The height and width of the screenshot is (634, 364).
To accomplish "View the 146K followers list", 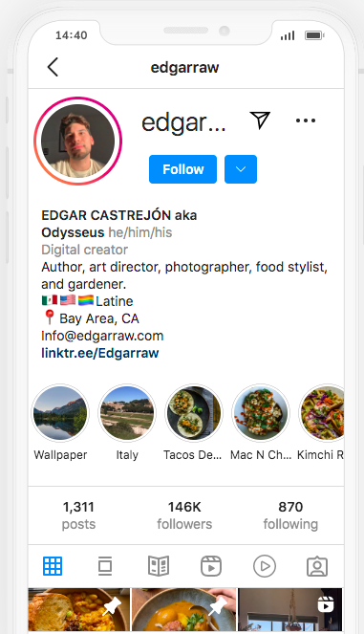I will pyautogui.click(x=184, y=515).
